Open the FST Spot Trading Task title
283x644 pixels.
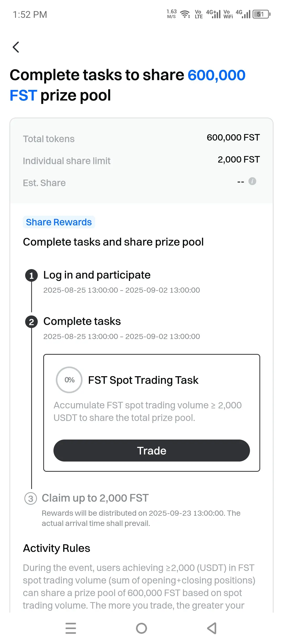pos(143,380)
